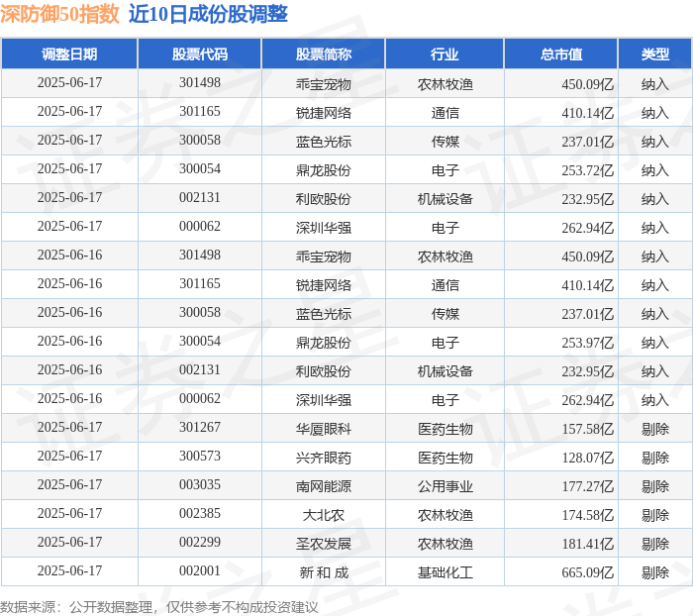Click 医药生物 in the 兴齐眼药 row
The height and width of the screenshot is (616, 693).
coord(445,458)
